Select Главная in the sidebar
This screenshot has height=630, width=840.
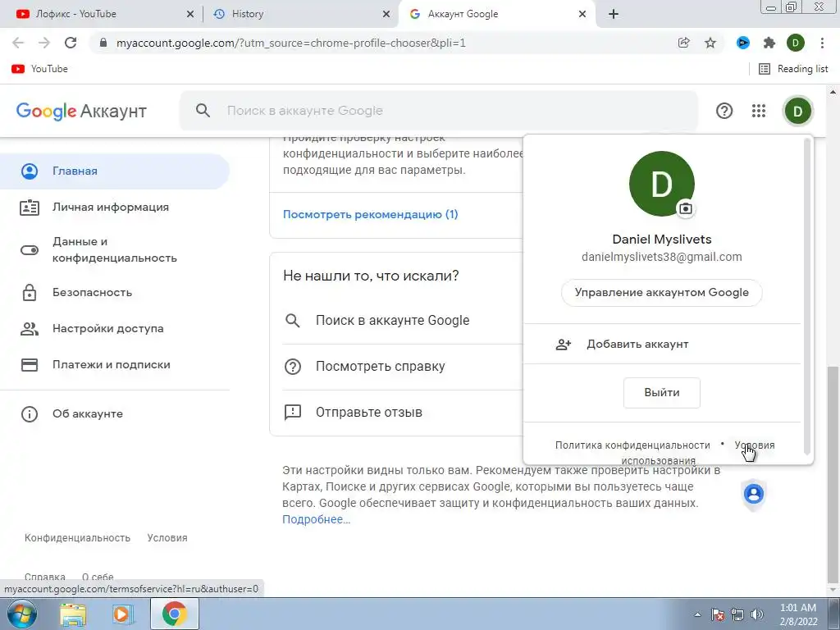point(115,171)
